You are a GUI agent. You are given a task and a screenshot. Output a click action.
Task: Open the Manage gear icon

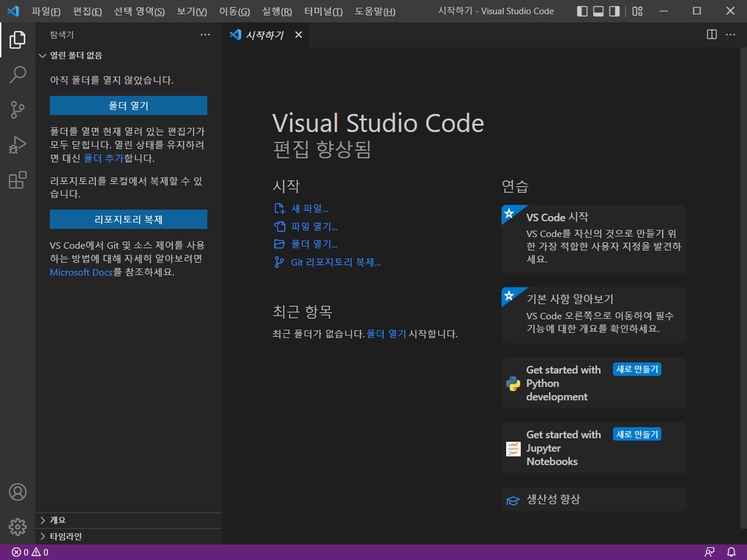[x=18, y=527]
